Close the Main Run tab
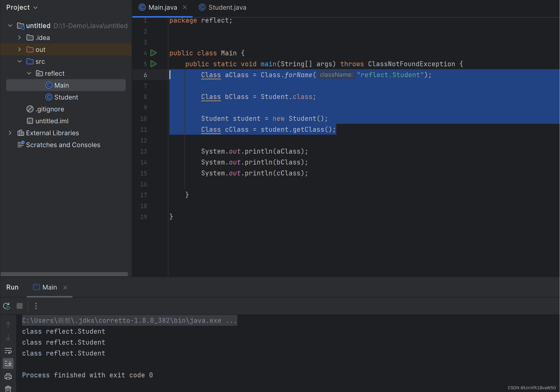The width and height of the screenshot is (560, 392). (x=65, y=287)
